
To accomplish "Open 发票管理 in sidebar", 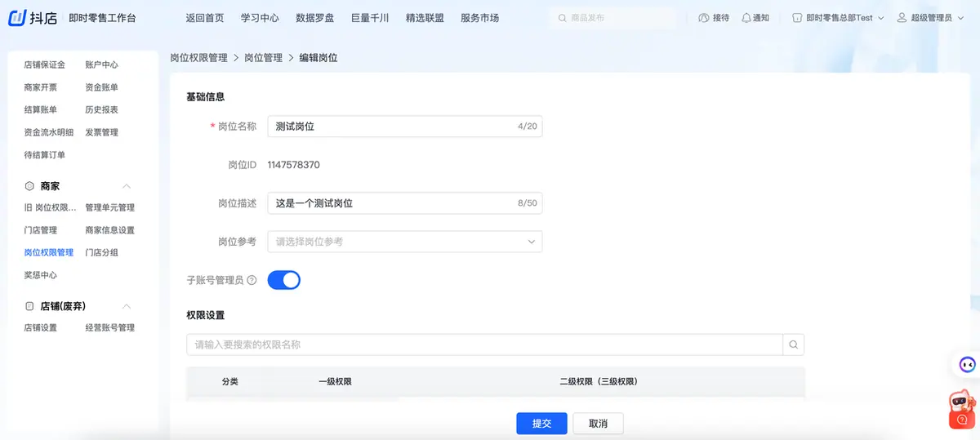I will 101,132.
